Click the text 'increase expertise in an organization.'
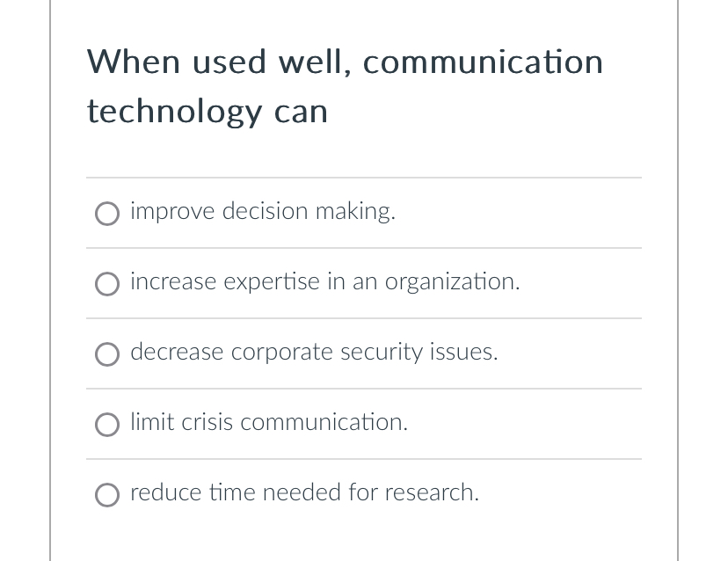Screen dimensions: 728x561 tap(325, 281)
